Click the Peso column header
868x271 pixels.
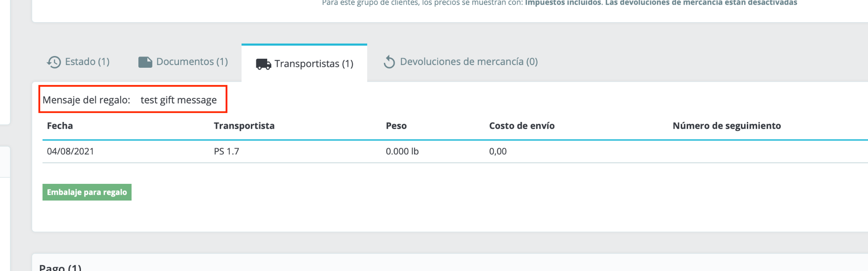click(396, 126)
